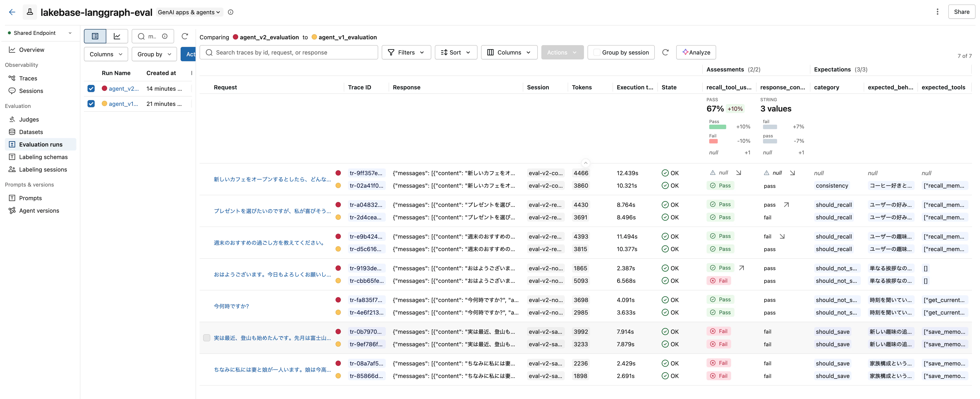This screenshot has height=399, width=980.
Task: Go back using the left arrow
Action: click(x=12, y=12)
